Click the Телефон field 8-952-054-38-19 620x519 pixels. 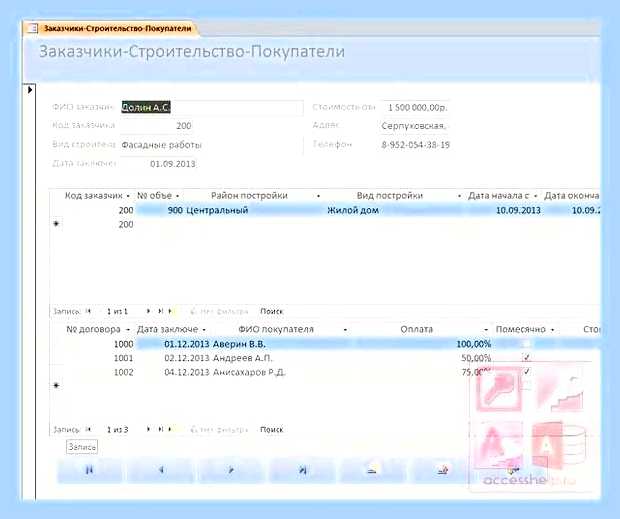[414, 145]
